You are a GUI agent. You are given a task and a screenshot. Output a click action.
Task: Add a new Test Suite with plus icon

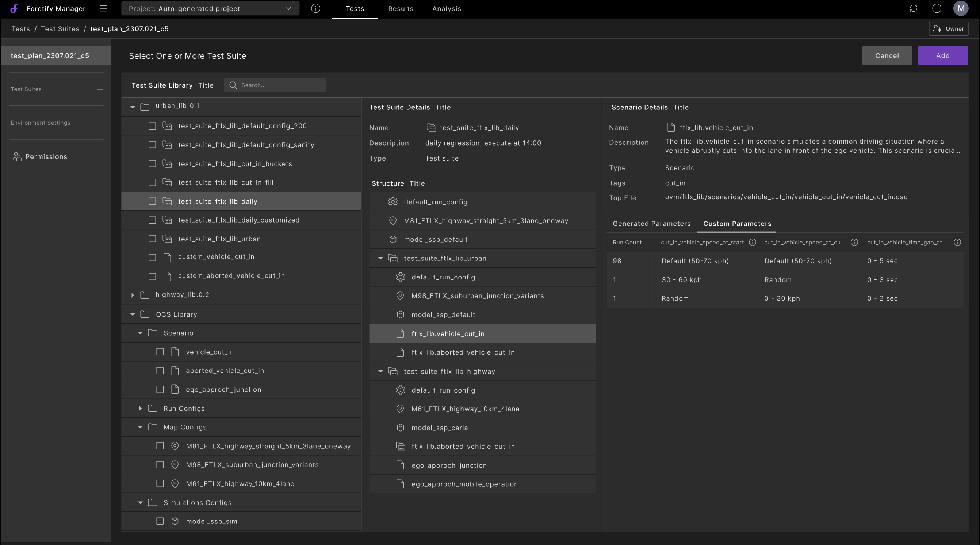pos(100,89)
